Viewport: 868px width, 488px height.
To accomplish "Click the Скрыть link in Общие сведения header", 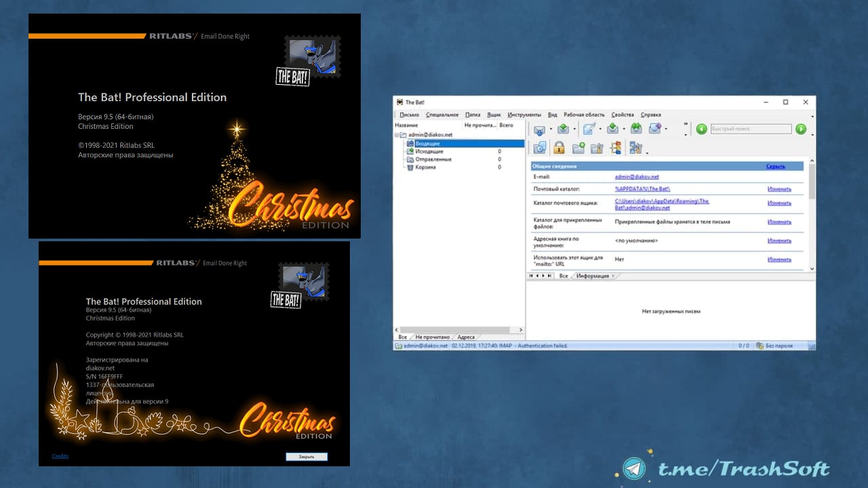I will [x=775, y=166].
